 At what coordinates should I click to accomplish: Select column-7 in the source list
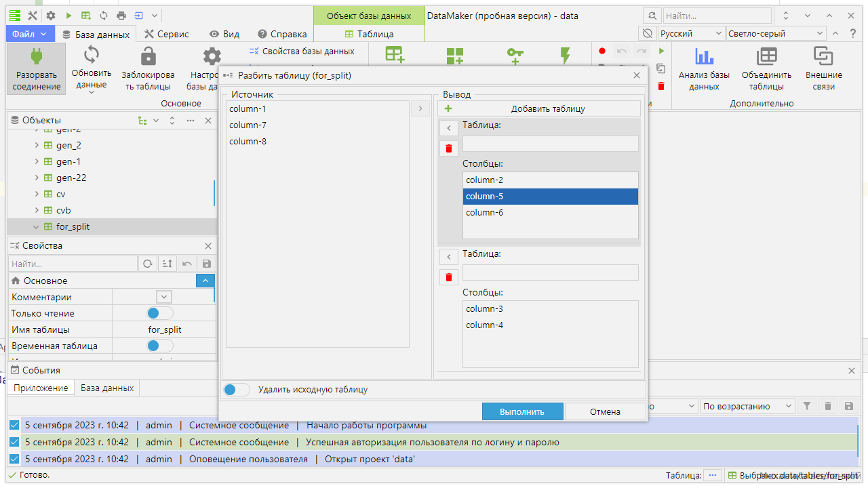pyautogui.click(x=318, y=125)
